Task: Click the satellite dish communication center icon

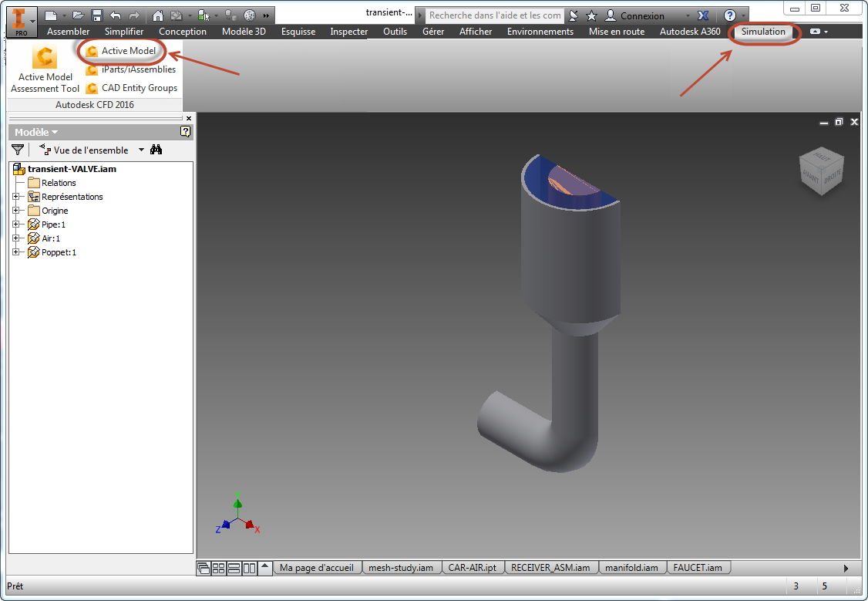Action: [x=574, y=15]
